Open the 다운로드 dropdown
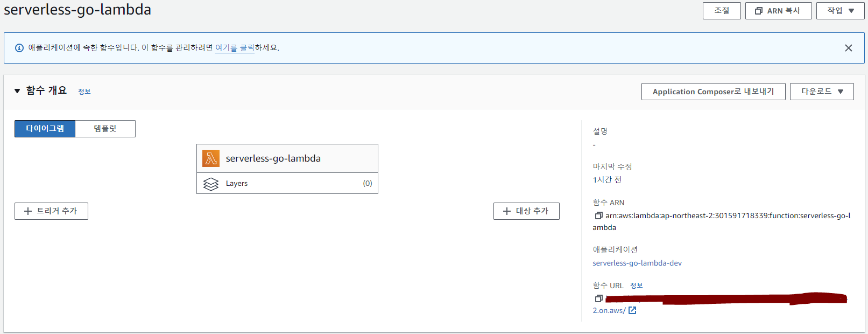This screenshot has height=334, width=868. pos(822,92)
